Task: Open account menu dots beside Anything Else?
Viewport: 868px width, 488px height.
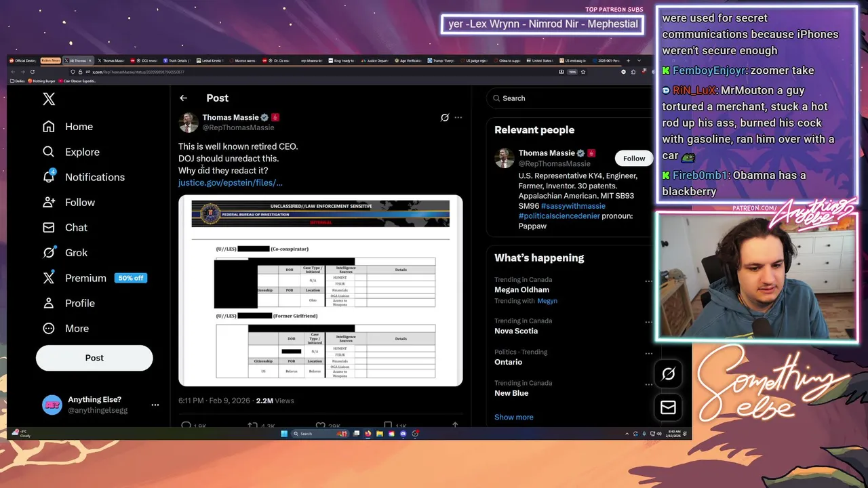Action: coord(155,405)
